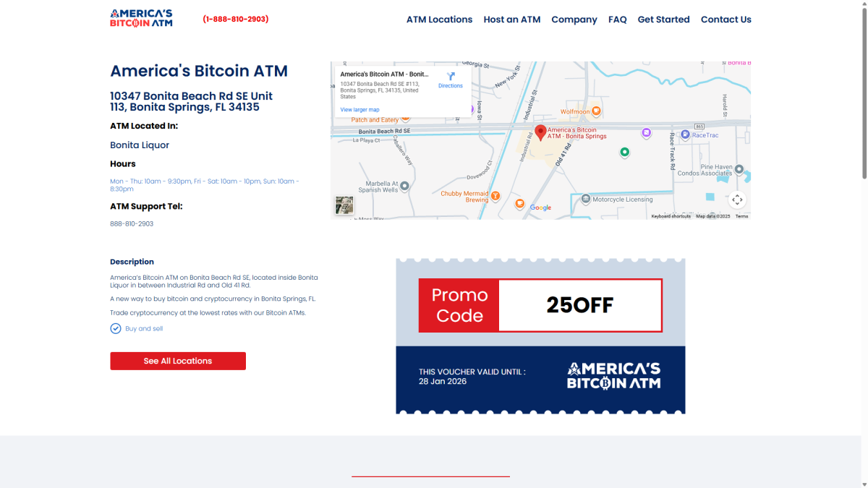Screen dimensions: 868x488
Task: Click the page vertical scrollbar
Action: (x=863, y=94)
